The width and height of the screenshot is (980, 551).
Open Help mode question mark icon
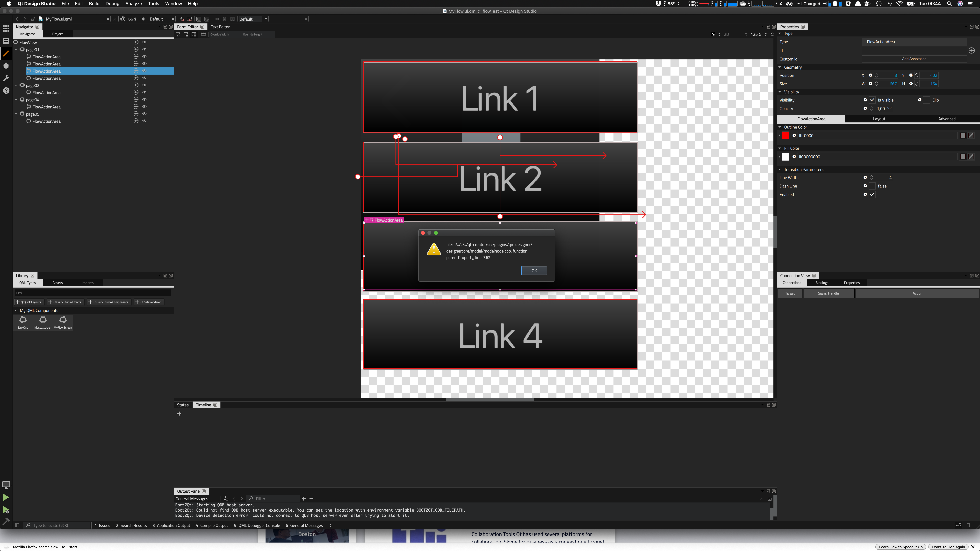point(6,91)
